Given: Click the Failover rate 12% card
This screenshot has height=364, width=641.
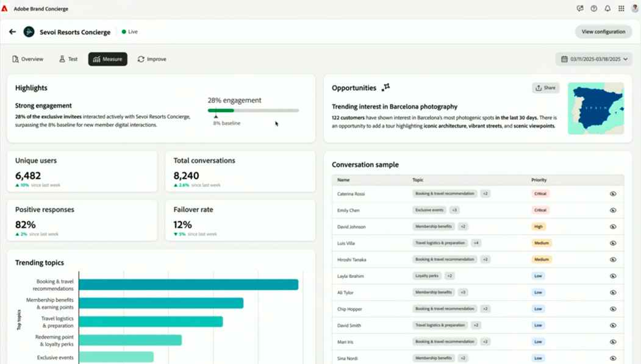Looking at the screenshot, I should pos(240,220).
